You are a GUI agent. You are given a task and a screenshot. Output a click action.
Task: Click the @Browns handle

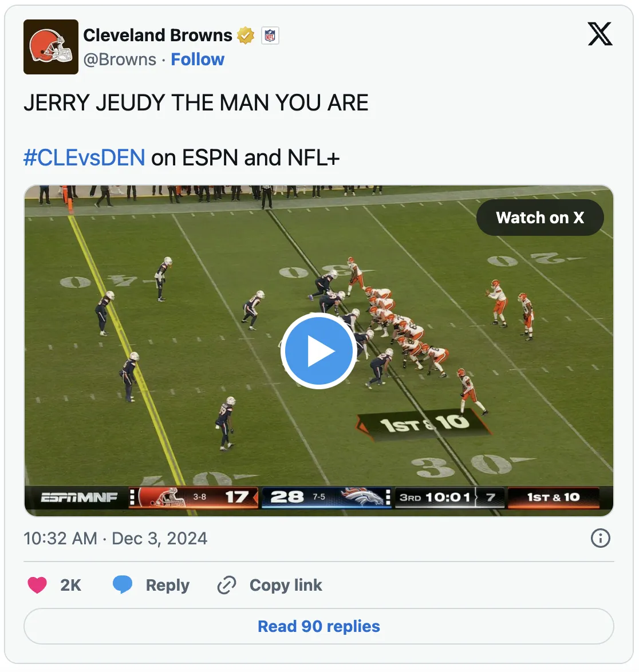120,60
